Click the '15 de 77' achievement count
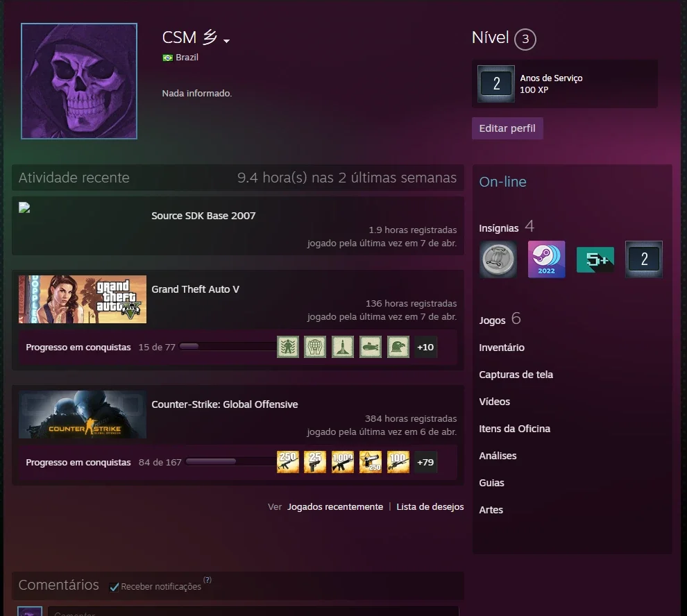687x616 pixels. tap(157, 347)
